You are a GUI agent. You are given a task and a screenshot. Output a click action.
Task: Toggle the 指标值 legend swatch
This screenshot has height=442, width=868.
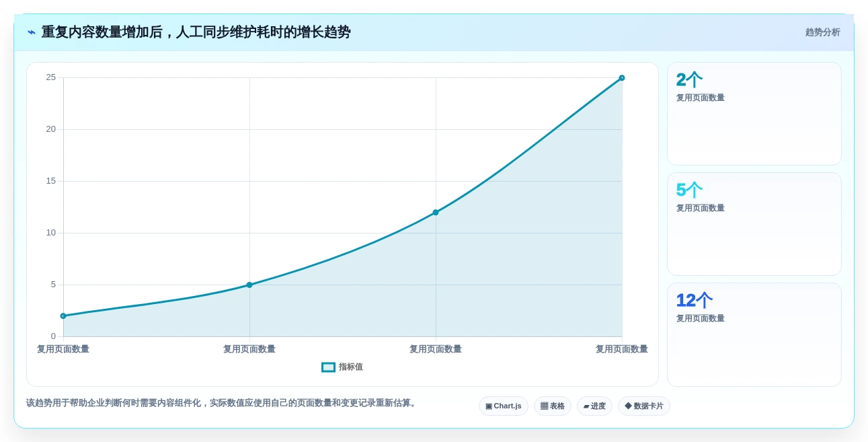[328, 367]
